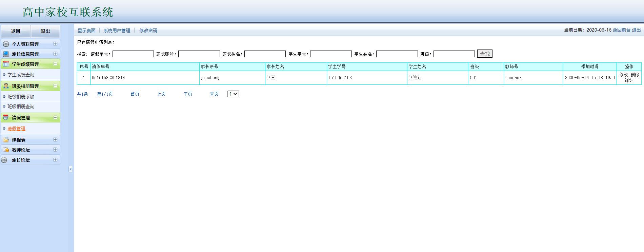Focus the 家长账号 search field
644x252 pixels.
199,54
